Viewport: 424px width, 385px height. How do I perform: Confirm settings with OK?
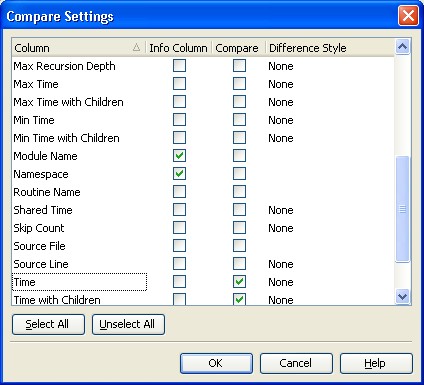pyautogui.click(x=216, y=363)
